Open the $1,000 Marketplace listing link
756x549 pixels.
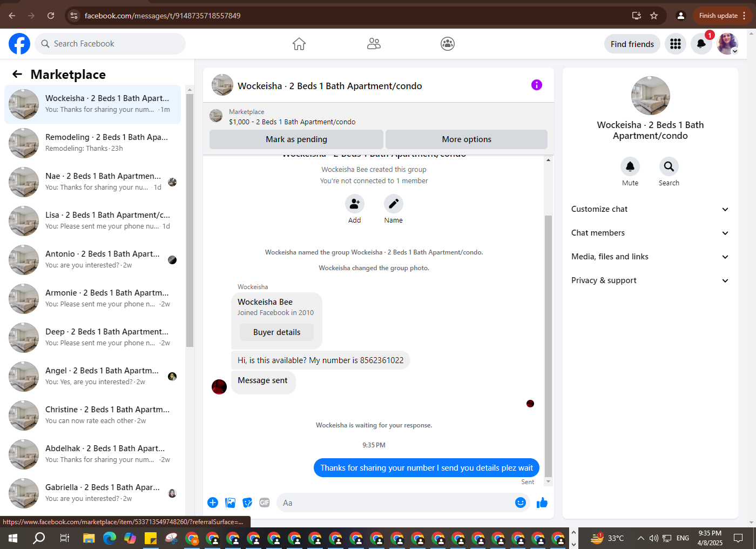(x=292, y=122)
